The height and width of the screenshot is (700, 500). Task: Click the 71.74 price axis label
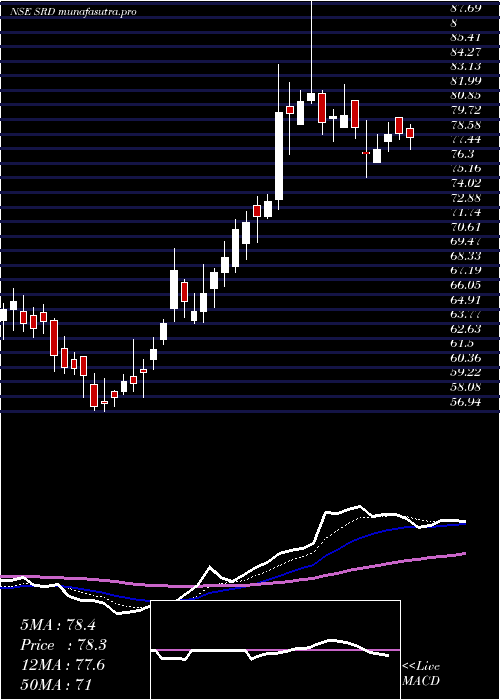click(466, 212)
